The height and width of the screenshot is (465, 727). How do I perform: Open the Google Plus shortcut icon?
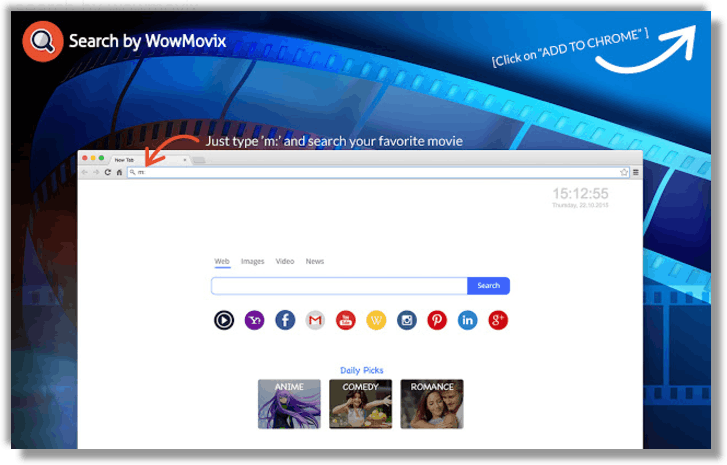[498, 320]
